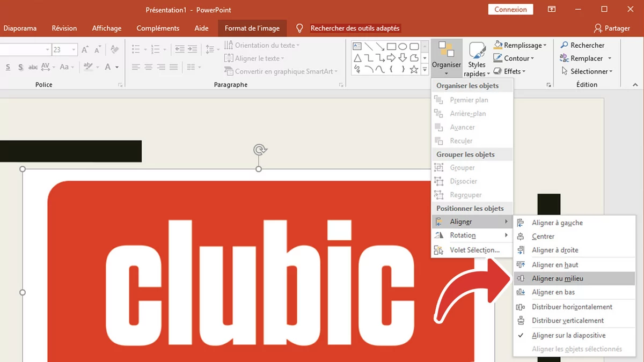Expand Orientation du texte dropdown

(298, 46)
